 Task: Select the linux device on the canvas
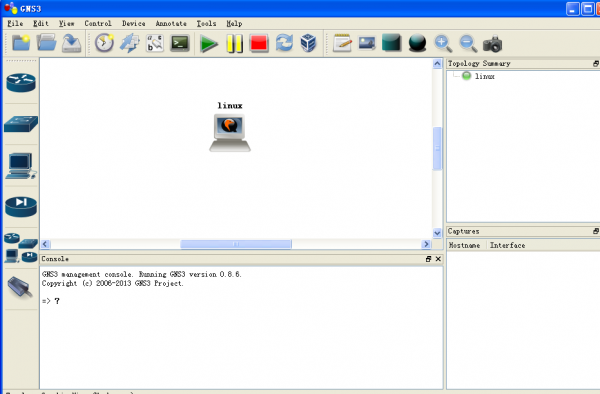(x=230, y=132)
